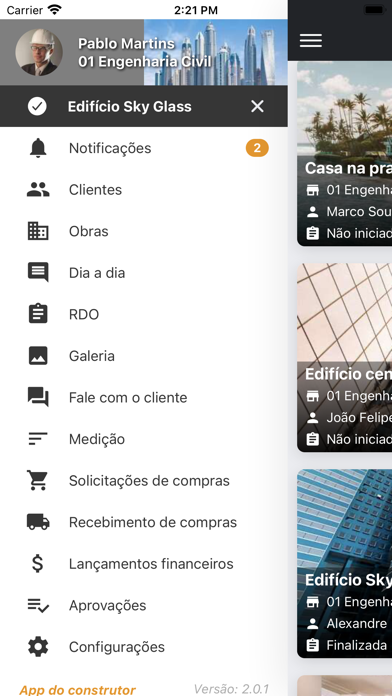392x696 pixels.
Task: Open Galeria from the menu
Action: coord(144,356)
